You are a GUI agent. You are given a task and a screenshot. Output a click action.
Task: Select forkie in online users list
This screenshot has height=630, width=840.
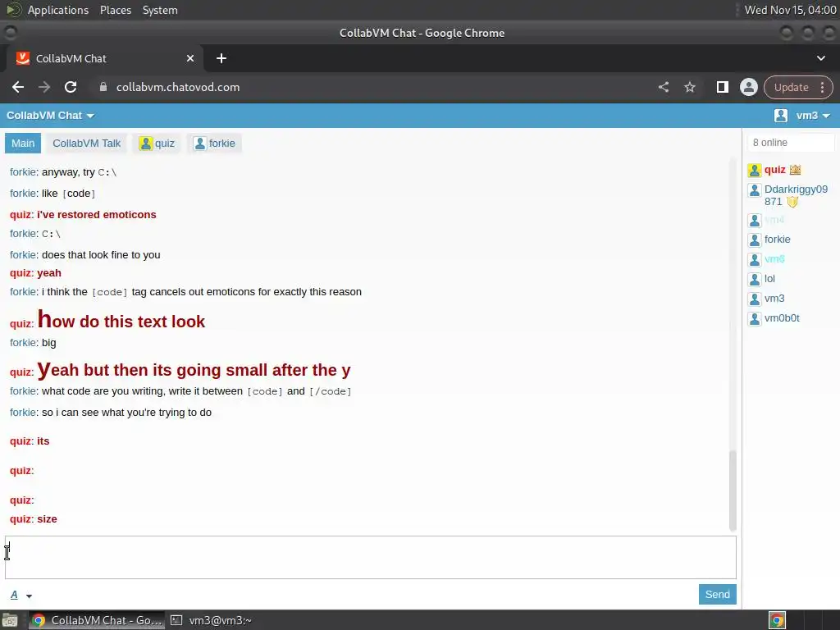777,240
